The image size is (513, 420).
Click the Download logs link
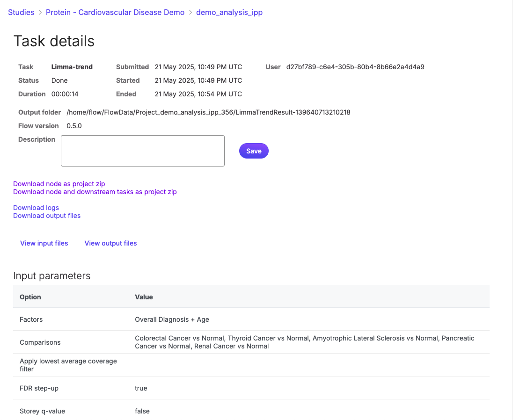tap(36, 208)
